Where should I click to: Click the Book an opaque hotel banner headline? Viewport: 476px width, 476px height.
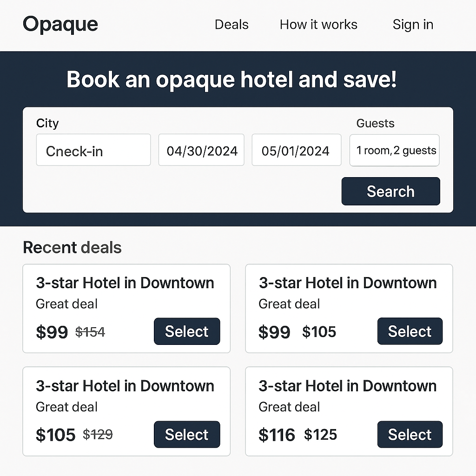coord(231,79)
